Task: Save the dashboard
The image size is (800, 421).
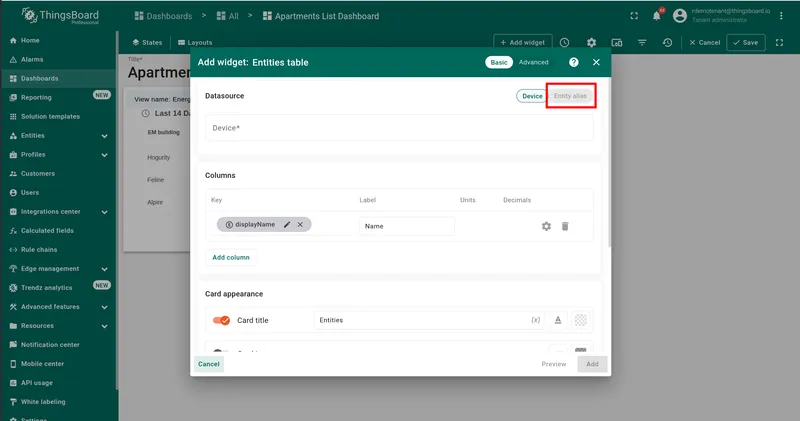Action: [746, 42]
